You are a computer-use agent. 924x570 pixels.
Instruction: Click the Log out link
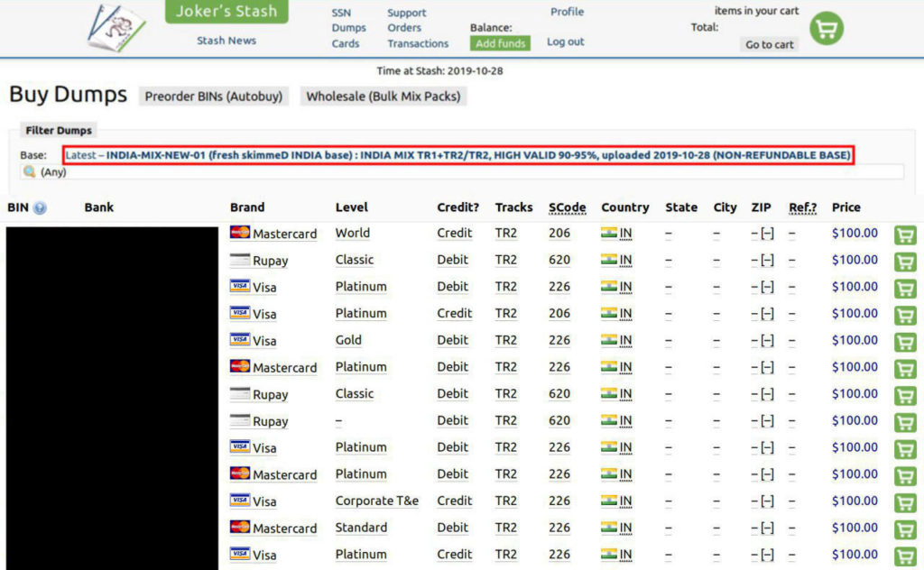pos(564,41)
